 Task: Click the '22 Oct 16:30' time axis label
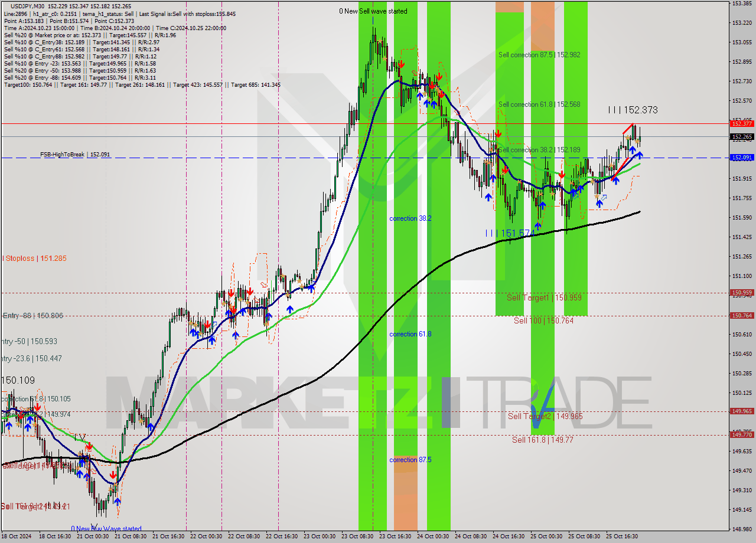[282, 537]
